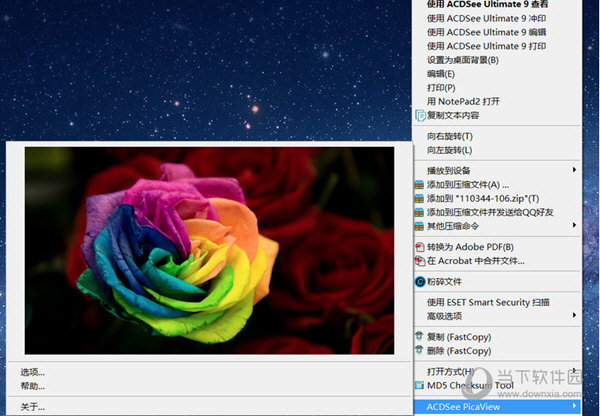Open 高级选项 entry

[x=444, y=316]
